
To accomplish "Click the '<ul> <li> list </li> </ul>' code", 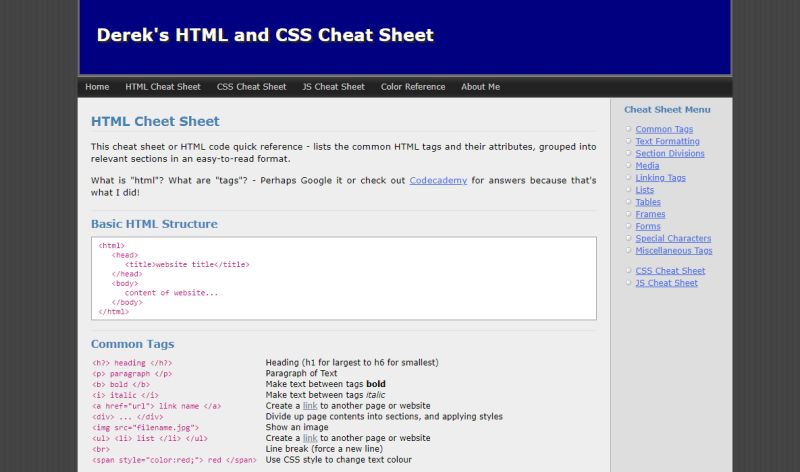I will (150, 438).
